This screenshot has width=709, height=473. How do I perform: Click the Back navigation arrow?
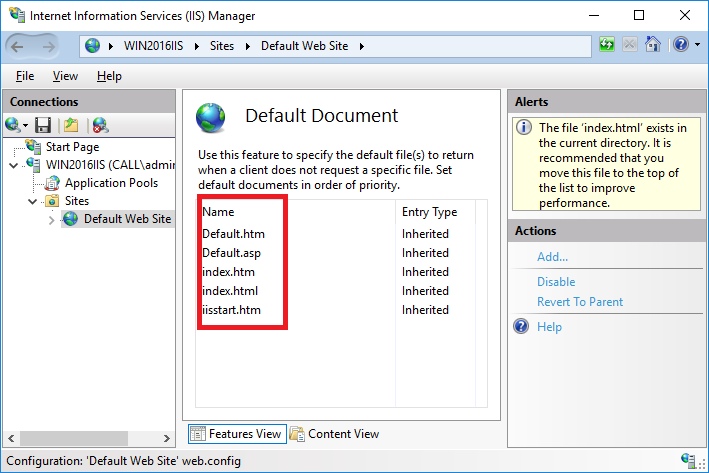tap(17, 46)
